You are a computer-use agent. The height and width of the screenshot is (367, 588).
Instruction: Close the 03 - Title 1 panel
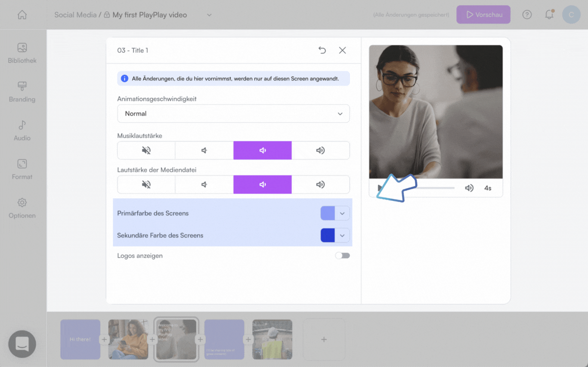[x=342, y=50]
